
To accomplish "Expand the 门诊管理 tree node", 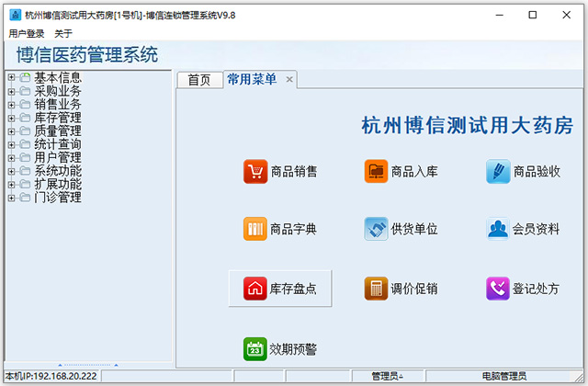I will (x=12, y=198).
